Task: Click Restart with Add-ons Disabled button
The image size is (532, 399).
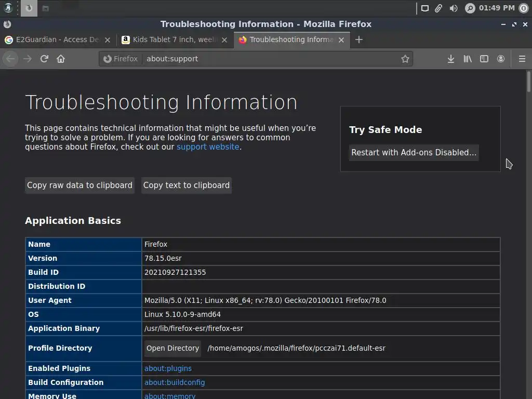Action: tap(414, 152)
